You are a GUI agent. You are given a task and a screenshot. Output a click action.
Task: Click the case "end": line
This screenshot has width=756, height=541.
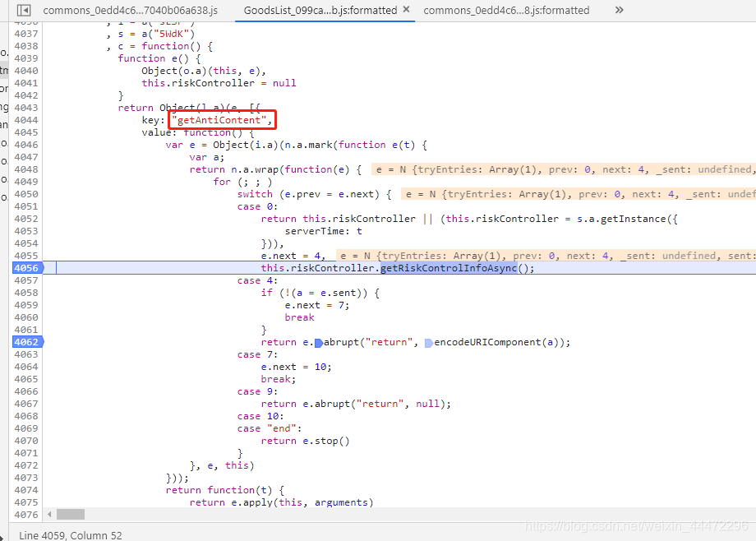pyautogui.click(x=269, y=428)
